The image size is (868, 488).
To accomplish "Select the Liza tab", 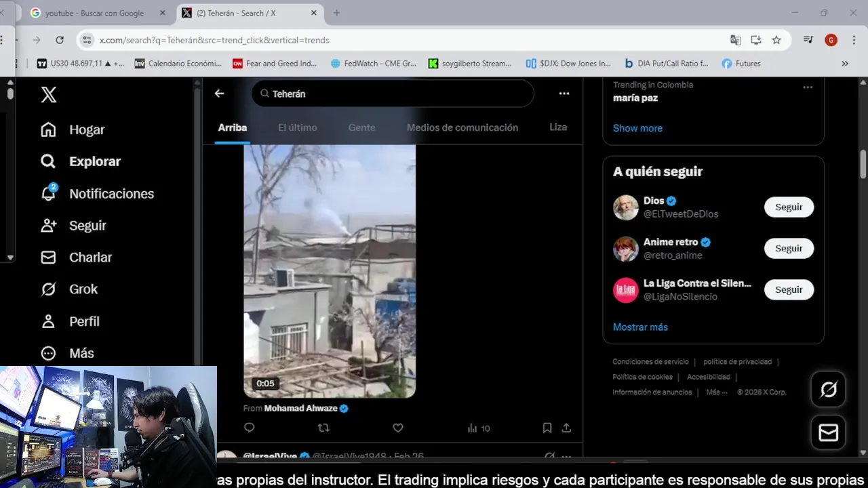I will (x=558, y=127).
